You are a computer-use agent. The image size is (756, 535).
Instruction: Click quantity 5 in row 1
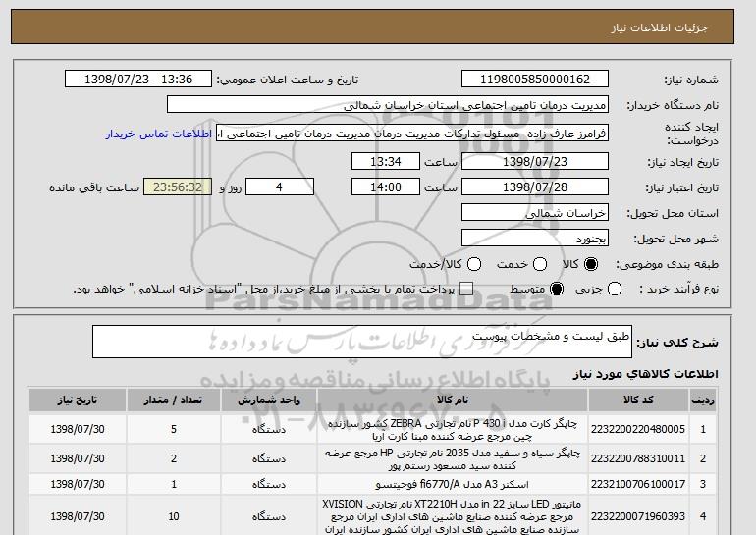tap(174, 429)
